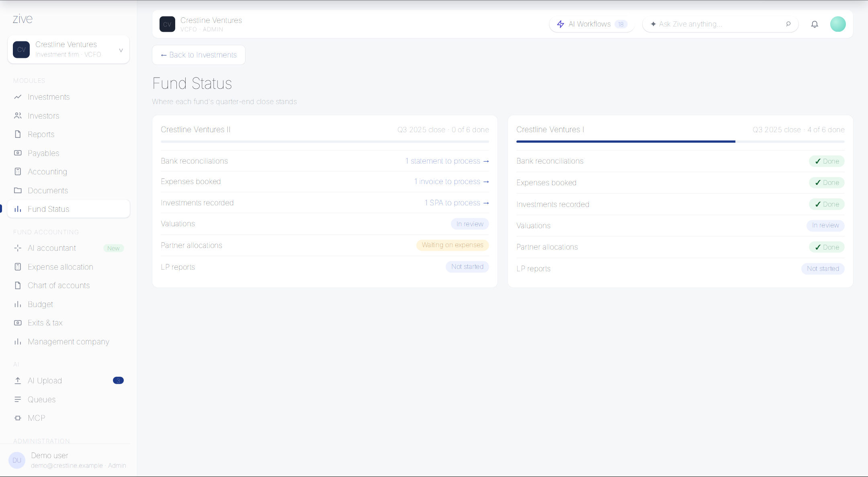Click the Payables cash icon
This screenshot has width=868, height=477.
18,153
